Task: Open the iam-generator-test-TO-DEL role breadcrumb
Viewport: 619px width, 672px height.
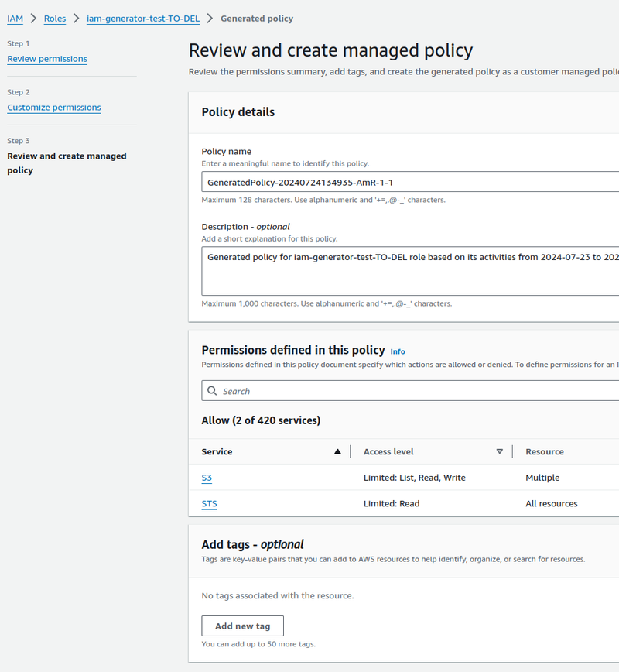Action: point(143,19)
